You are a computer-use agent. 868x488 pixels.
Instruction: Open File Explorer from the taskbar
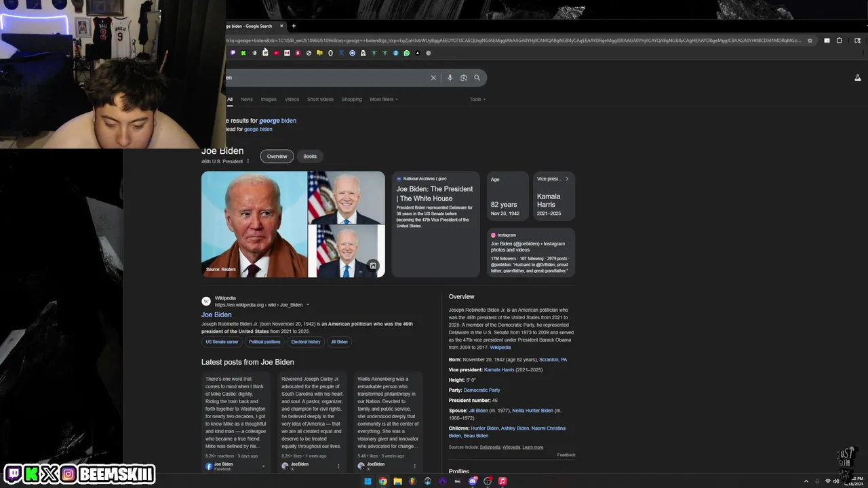coord(397,481)
